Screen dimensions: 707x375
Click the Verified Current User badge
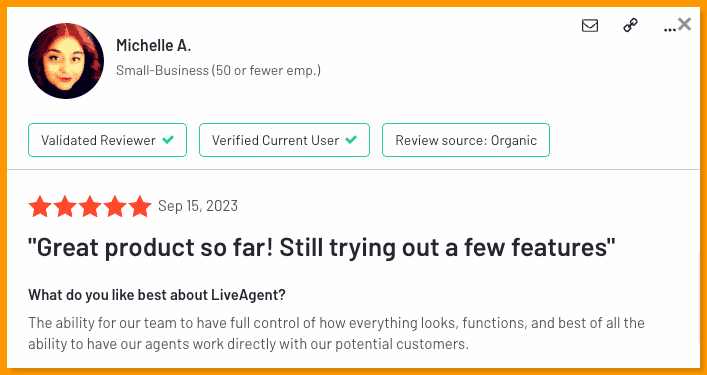click(x=285, y=140)
